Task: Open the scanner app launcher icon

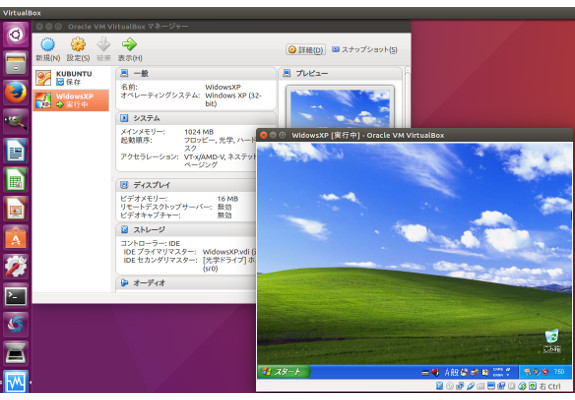Action: point(16,354)
